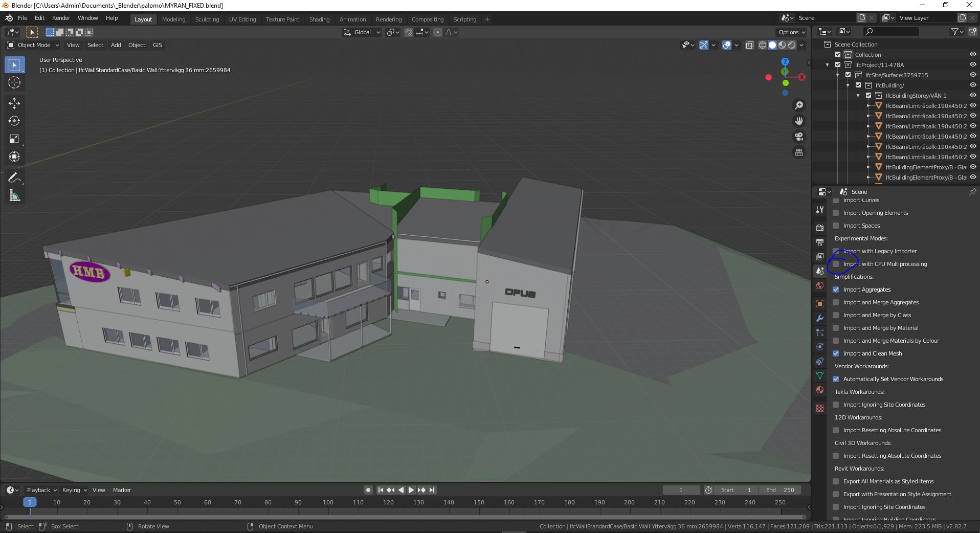This screenshot has width=980, height=533.
Task: Open the Modifiers wrench properties tab
Action: coord(820,318)
